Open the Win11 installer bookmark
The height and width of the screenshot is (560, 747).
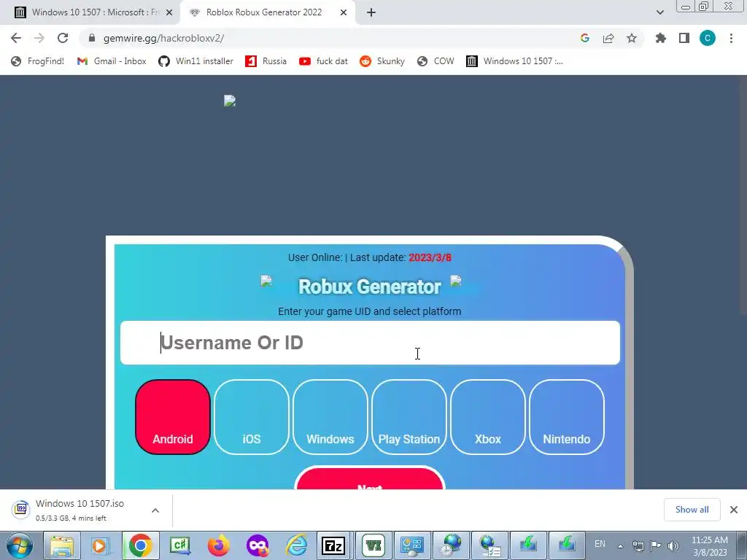pyautogui.click(x=196, y=61)
